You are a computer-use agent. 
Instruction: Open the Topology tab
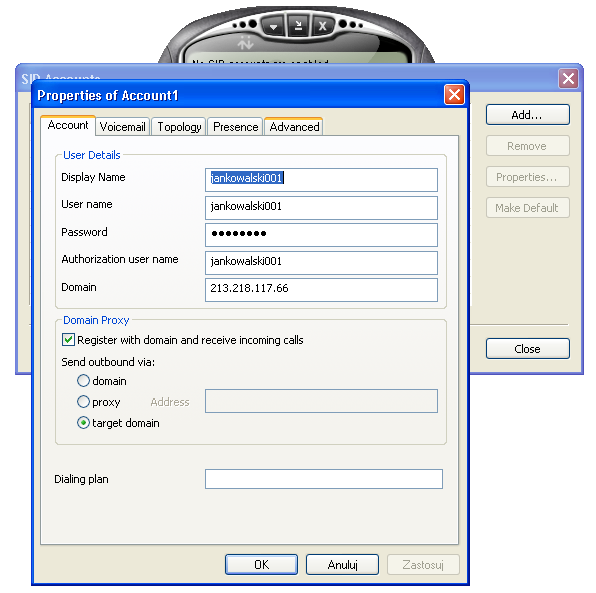click(x=179, y=127)
